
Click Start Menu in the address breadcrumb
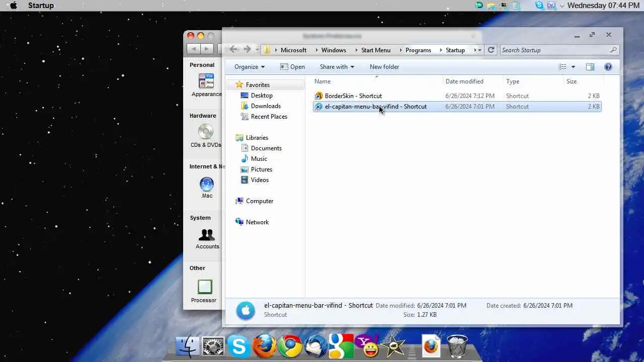pos(376,50)
